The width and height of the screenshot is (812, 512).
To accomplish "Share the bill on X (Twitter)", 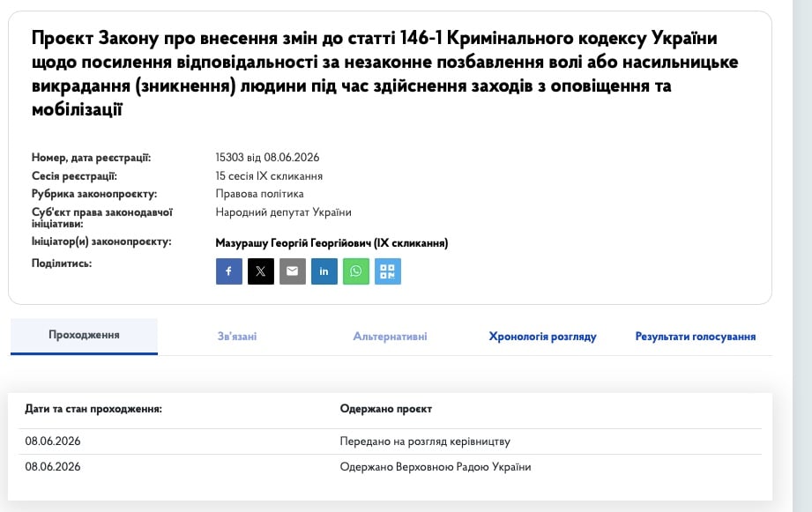I will coord(260,271).
